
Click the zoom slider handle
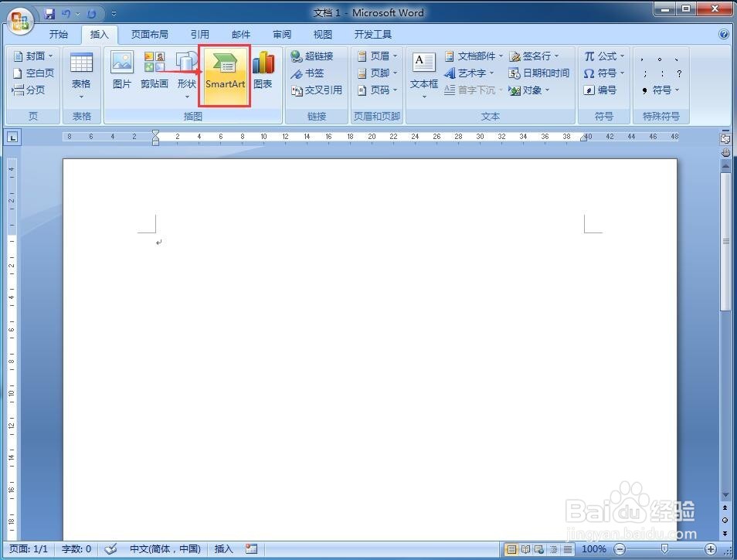pos(664,548)
